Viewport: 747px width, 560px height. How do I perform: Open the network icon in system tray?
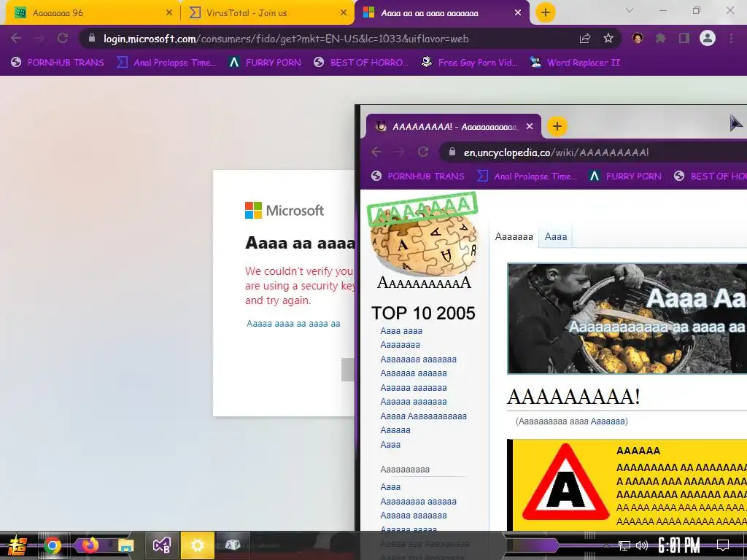(624, 545)
